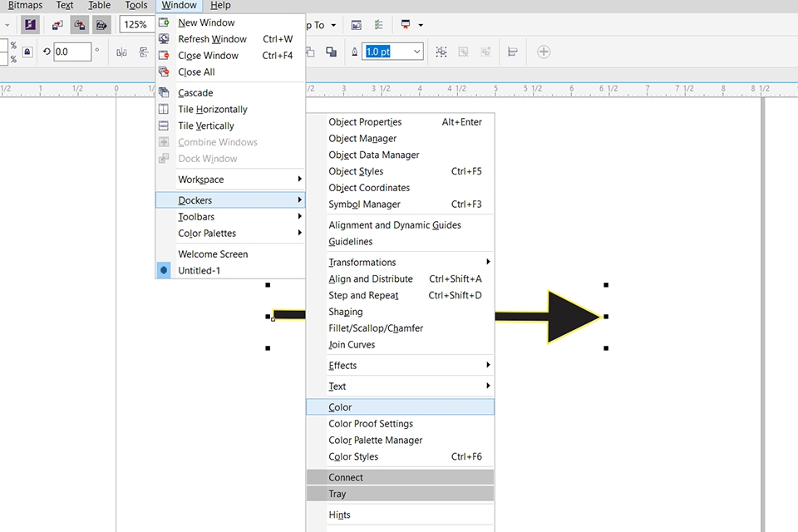The width and height of the screenshot is (798, 532).
Task: Toggle the Tray docker entry
Action: point(337,494)
